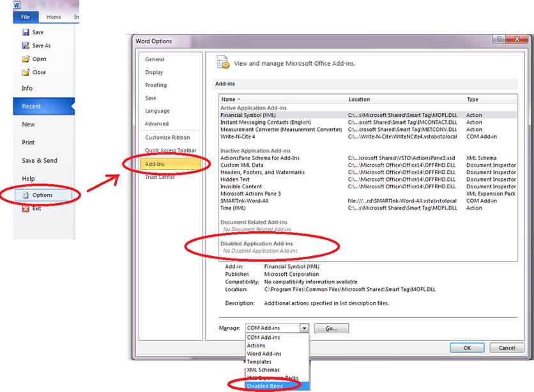The width and height of the screenshot is (534, 392).
Task: Click the Save As command label
Action: tap(42, 45)
